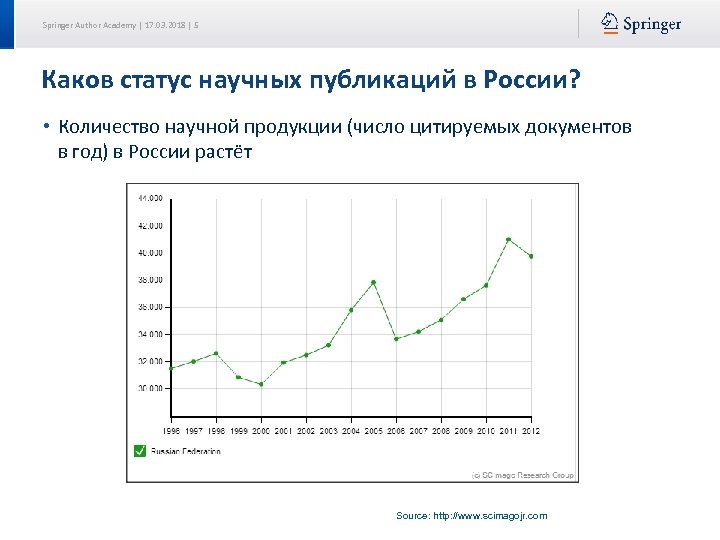Click the bullet text 'Количество научной продукции'
This screenshot has width=720, height=540.
(200, 127)
